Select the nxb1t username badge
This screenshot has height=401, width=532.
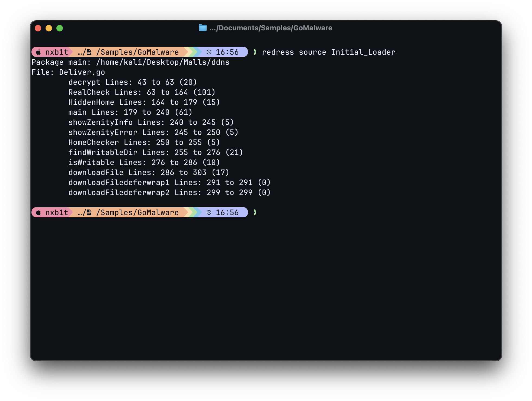pos(56,52)
